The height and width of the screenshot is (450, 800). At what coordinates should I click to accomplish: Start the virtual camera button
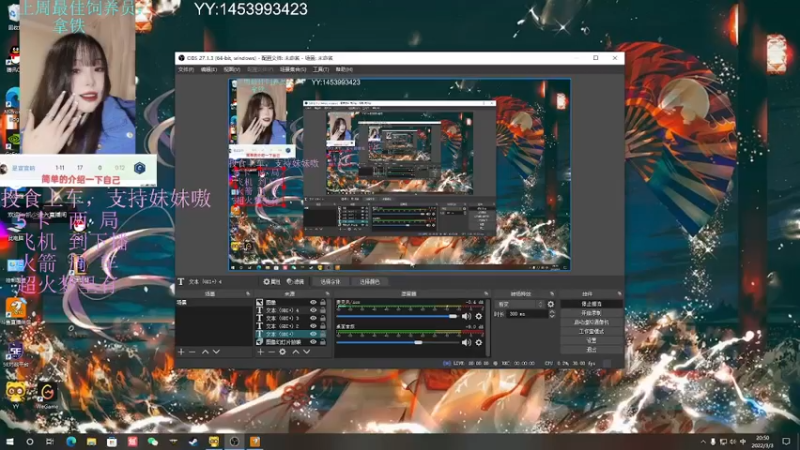click(591, 322)
